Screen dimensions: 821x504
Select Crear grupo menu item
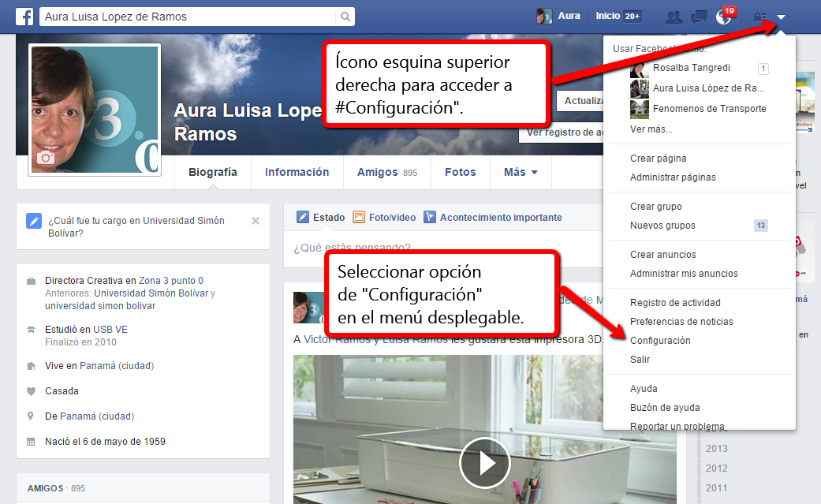(x=655, y=207)
